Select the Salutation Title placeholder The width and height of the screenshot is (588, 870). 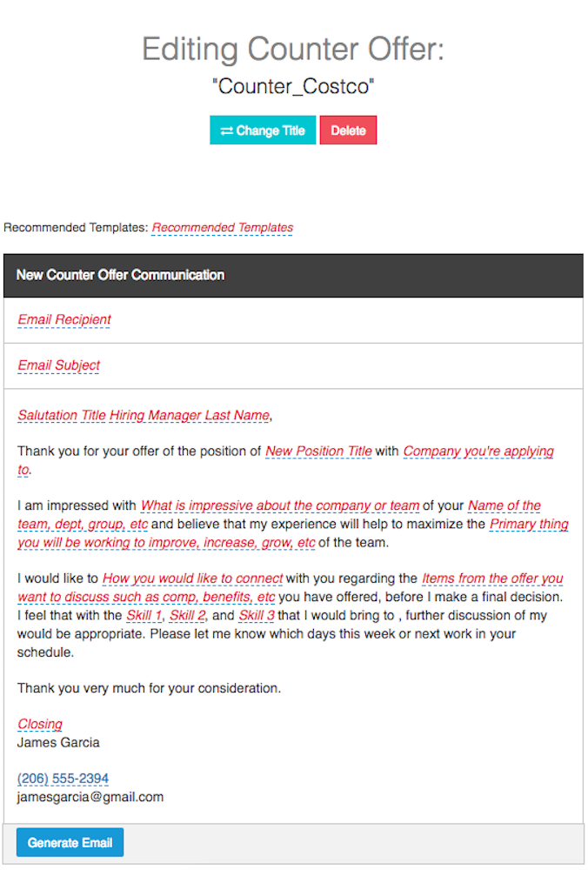coord(62,416)
